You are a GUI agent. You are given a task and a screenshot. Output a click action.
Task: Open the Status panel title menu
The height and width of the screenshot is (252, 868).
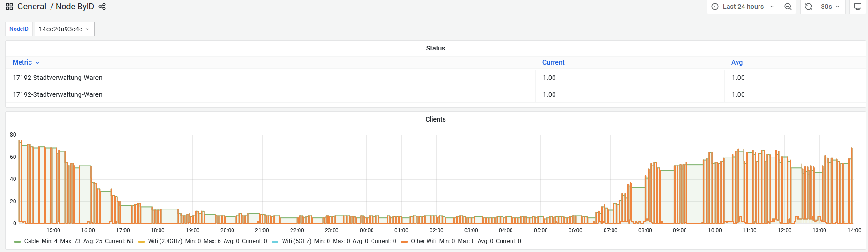coord(435,48)
